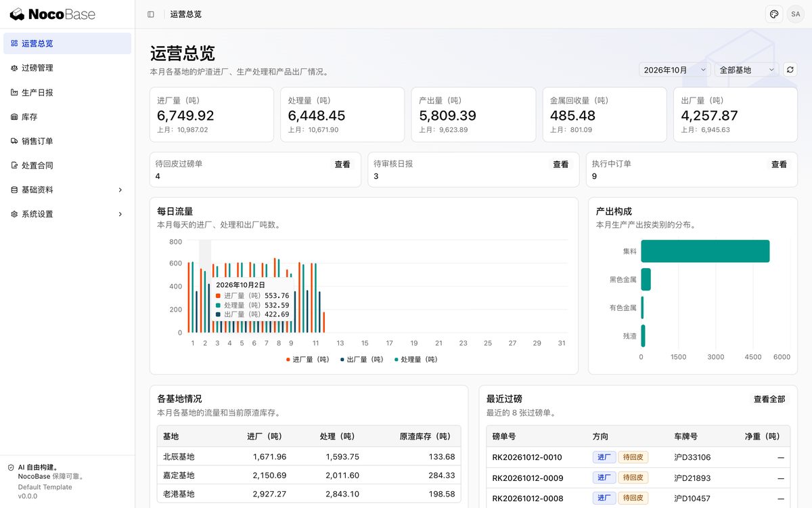Click plate number 沪D21893
This screenshot has height=508, width=812.
coord(692,478)
